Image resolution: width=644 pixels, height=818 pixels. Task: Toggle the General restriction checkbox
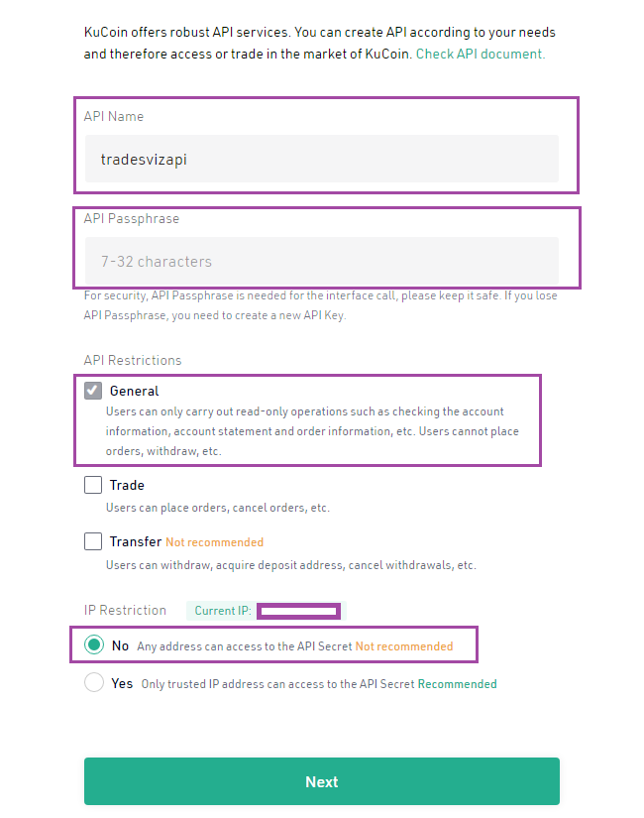[x=93, y=391]
